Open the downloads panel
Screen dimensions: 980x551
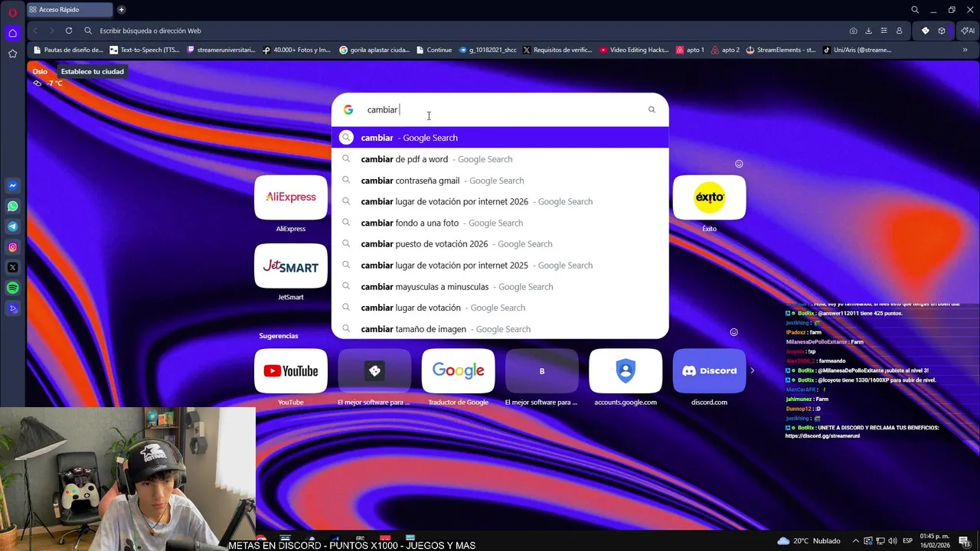coord(868,31)
